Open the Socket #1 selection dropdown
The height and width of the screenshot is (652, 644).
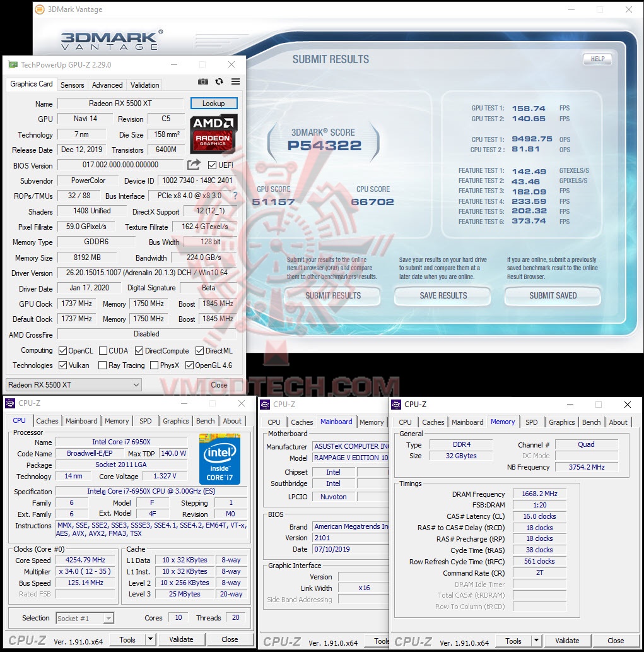pyautogui.click(x=85, y=618)
